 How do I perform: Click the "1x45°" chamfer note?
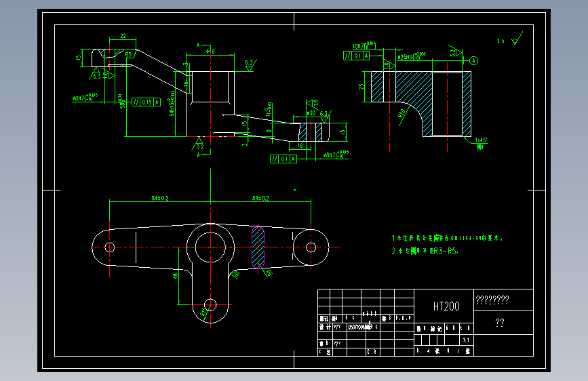[x=481, y=140]
